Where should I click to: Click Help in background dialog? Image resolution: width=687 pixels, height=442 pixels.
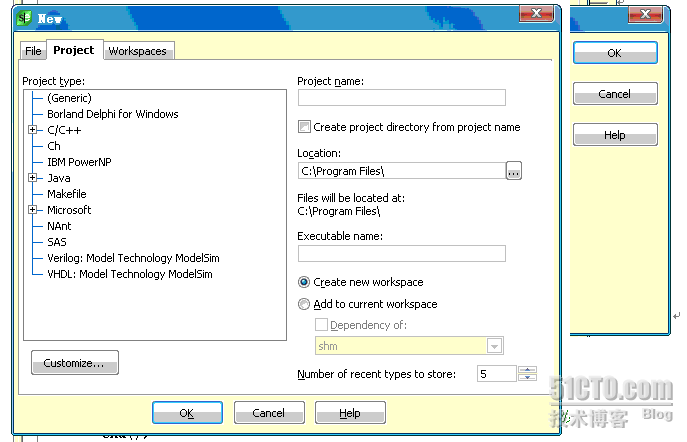click(x=615, y=134)
